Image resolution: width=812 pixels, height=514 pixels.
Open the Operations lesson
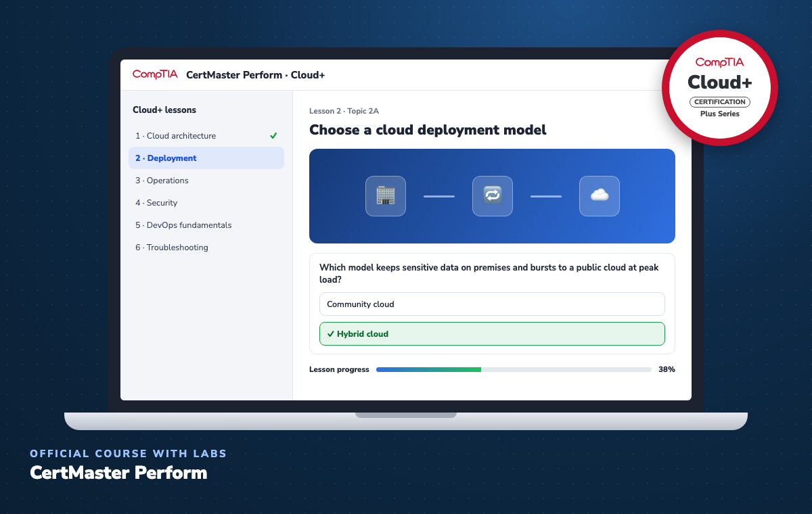click(x=206, y=181)
